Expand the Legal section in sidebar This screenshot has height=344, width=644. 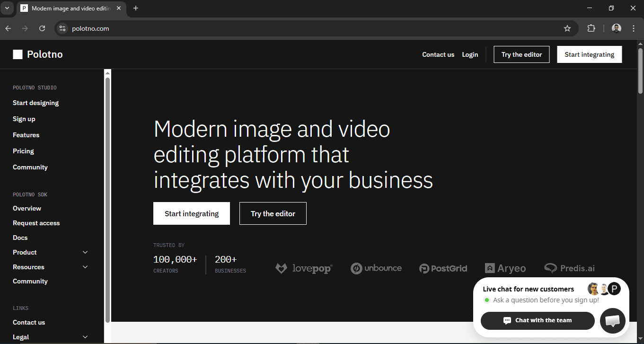[85, 337]
